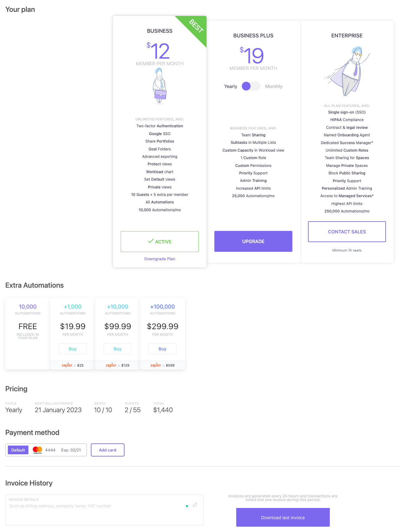
Task: Click the Zapier logo under the $299.99 plan
Action: click(x=156, y=365)
